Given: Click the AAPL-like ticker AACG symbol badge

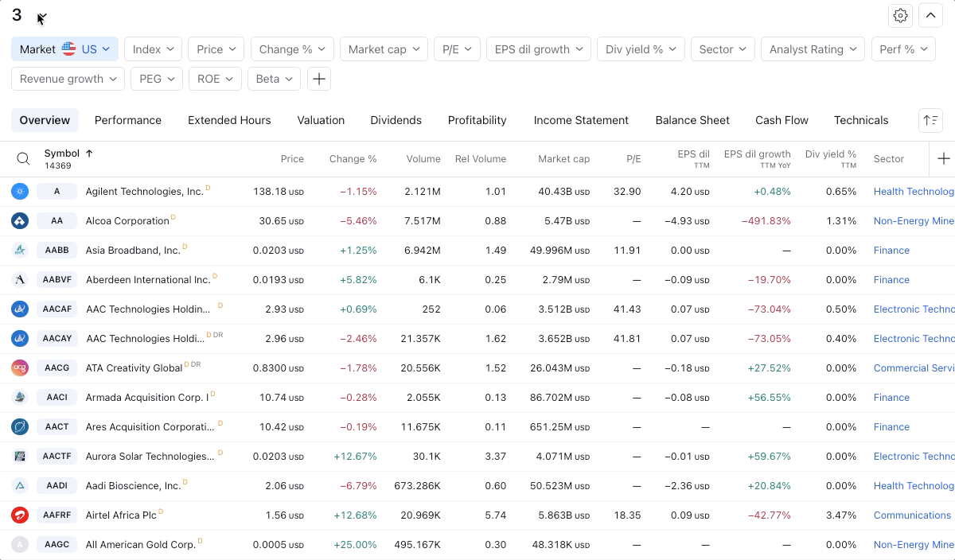Looking at the screenshot, I should [x=57, y=368].
